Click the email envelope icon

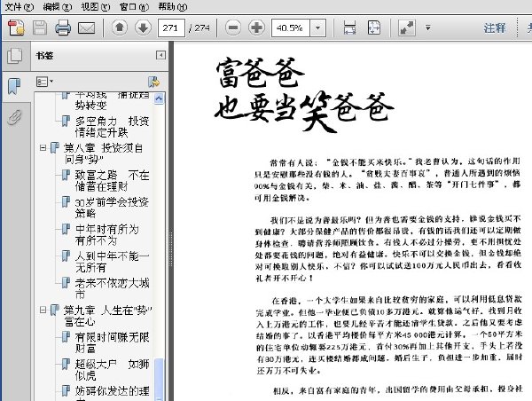(87, 28)
